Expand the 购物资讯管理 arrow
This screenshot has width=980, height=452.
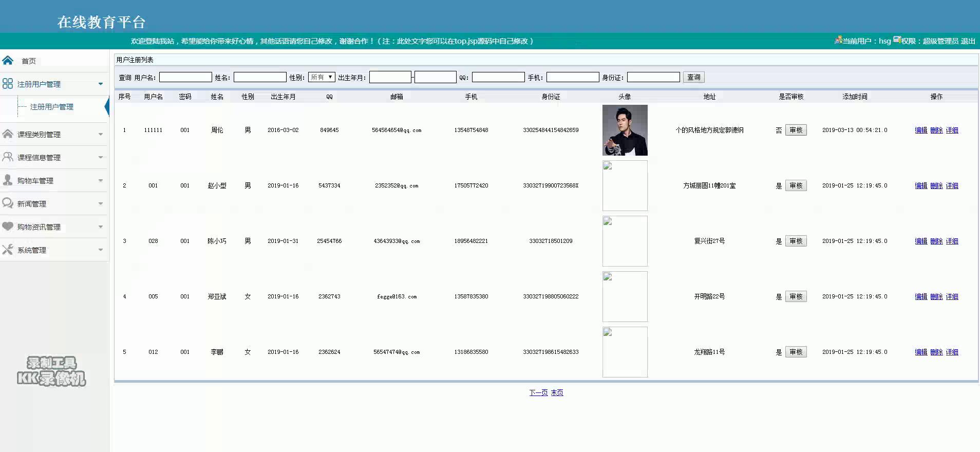[x=101, y=227]
